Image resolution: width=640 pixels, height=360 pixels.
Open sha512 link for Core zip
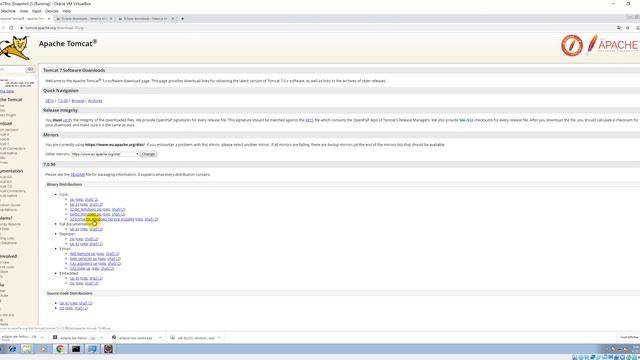[91, 200]
